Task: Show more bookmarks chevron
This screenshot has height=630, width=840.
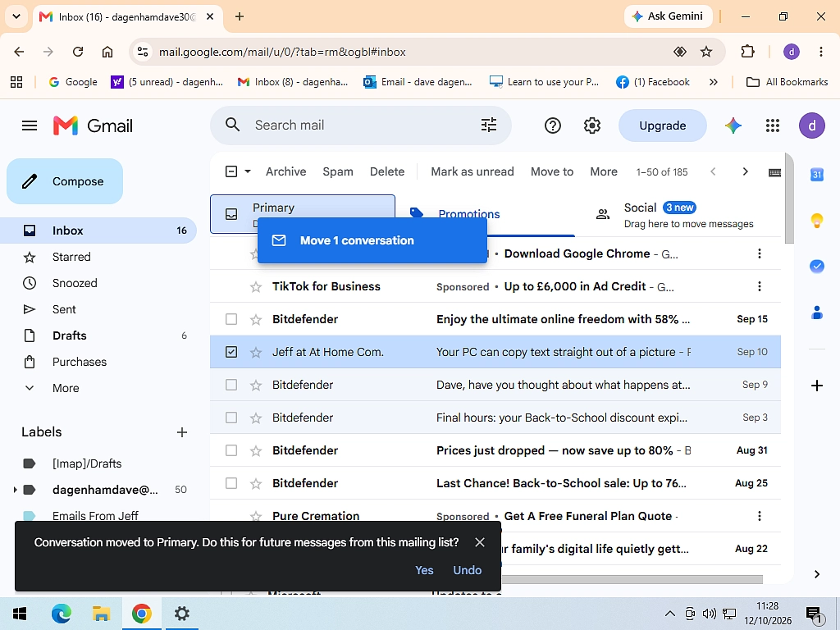Action: tap(713, 82)
